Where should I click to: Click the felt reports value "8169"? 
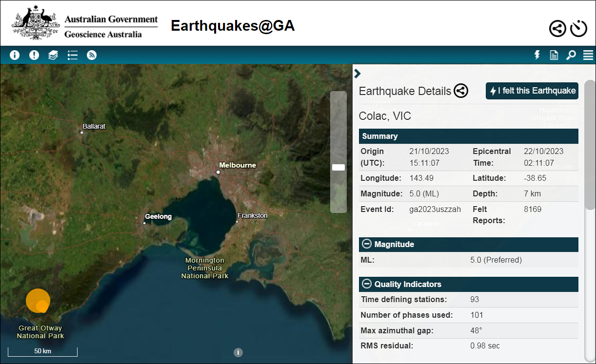pos(533,210)
